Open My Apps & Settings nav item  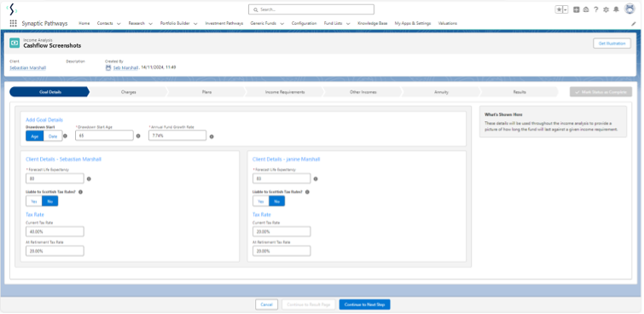(413, 23)
